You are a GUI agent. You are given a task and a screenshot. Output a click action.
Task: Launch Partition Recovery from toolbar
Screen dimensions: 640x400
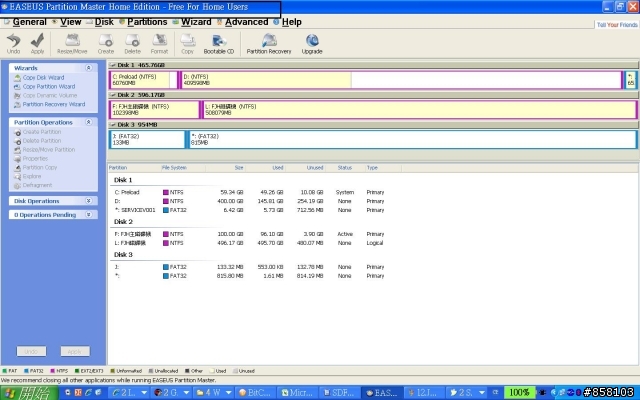[x=269, y=44]
